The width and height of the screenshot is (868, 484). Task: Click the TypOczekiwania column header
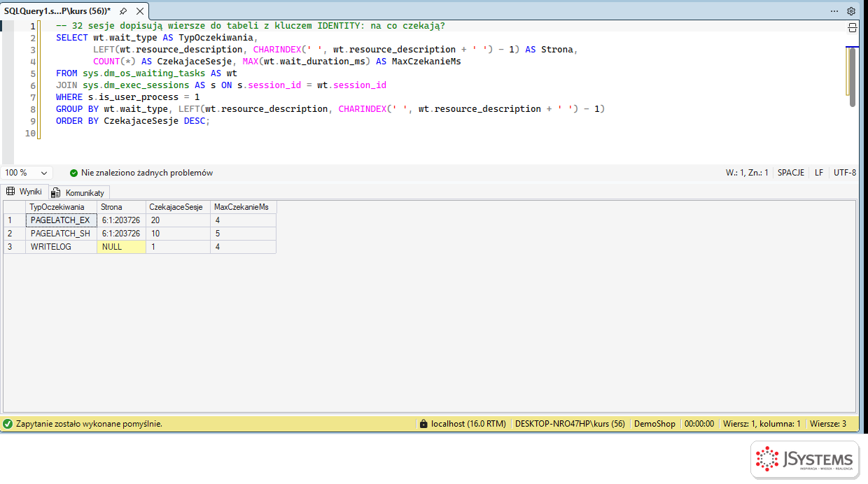click(x=61, y=207)
